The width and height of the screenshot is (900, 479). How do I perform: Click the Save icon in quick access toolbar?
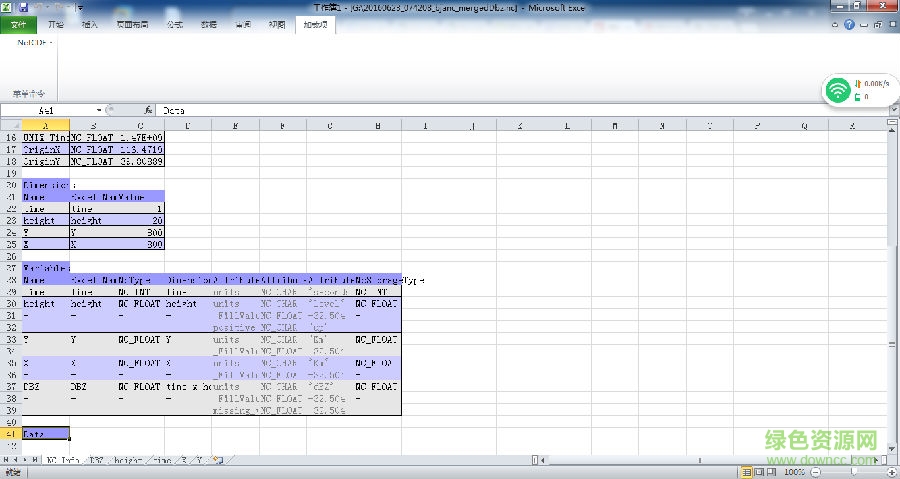23,7
